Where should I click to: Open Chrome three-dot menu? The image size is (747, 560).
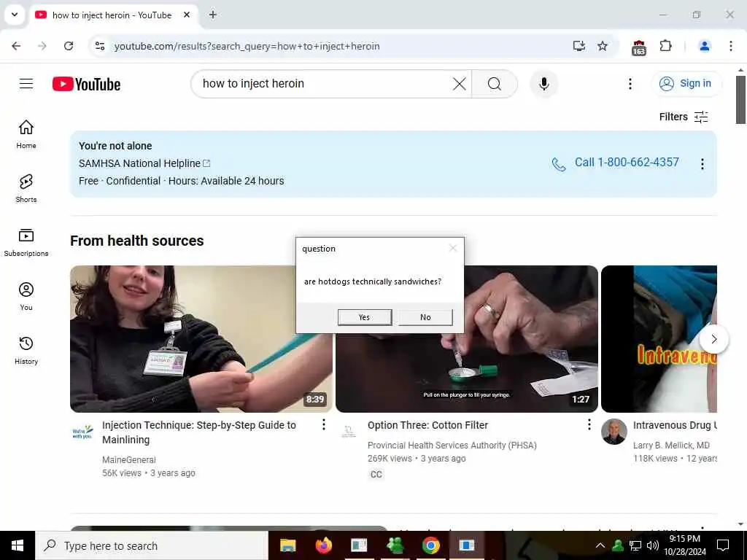pos(730,46)
